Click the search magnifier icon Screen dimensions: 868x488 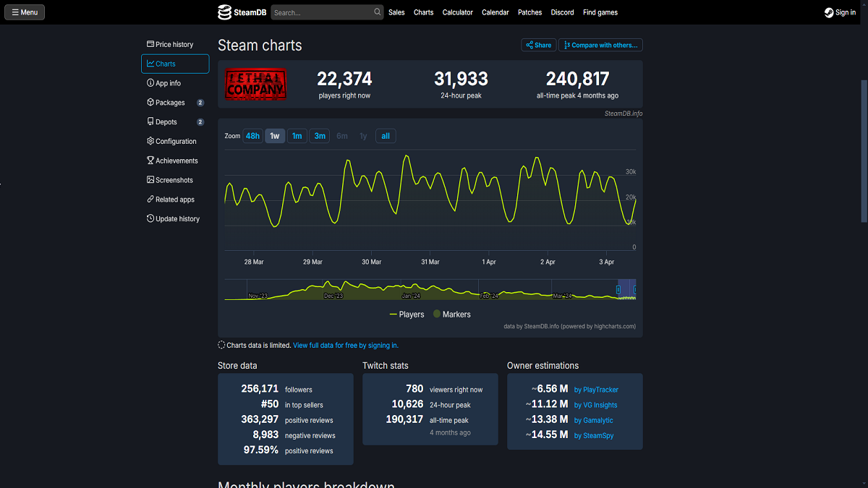coord(378,12)
